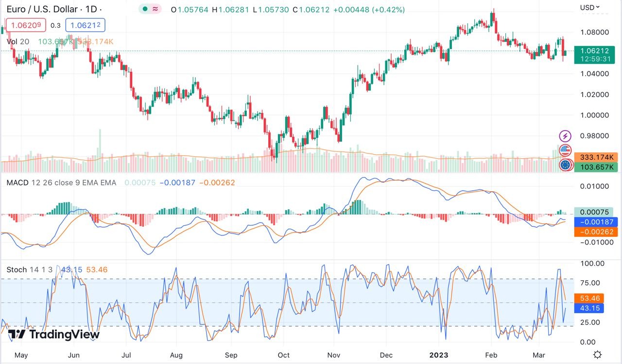Click the green market status dot

[145, 9]
